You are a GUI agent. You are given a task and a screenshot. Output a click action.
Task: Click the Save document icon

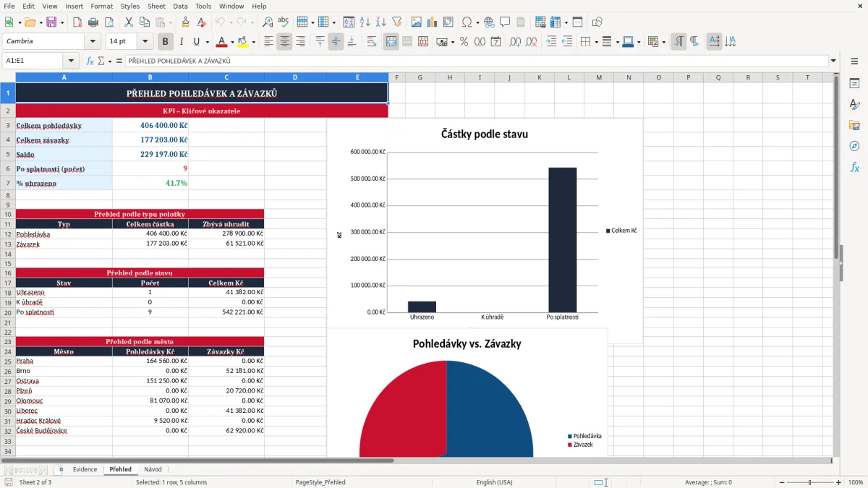[x=51, y=22]
